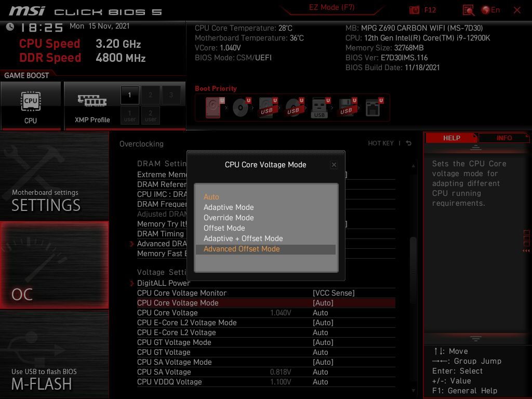
Task: Choose Adaptive Mode option
Action: (265, 207)
